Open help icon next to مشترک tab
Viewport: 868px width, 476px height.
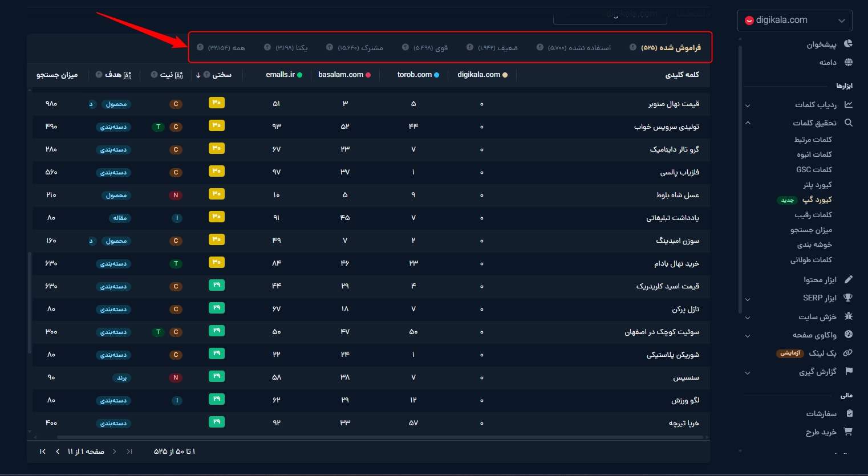329,47
